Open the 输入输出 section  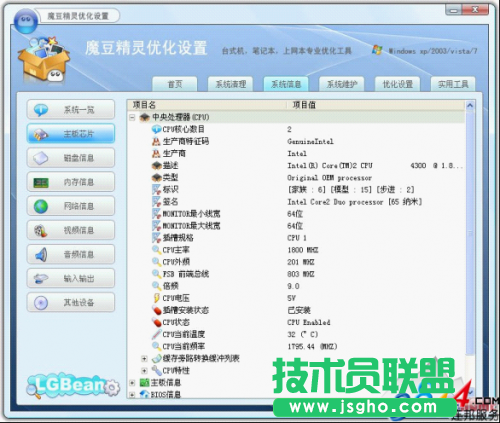click(71, 278)
